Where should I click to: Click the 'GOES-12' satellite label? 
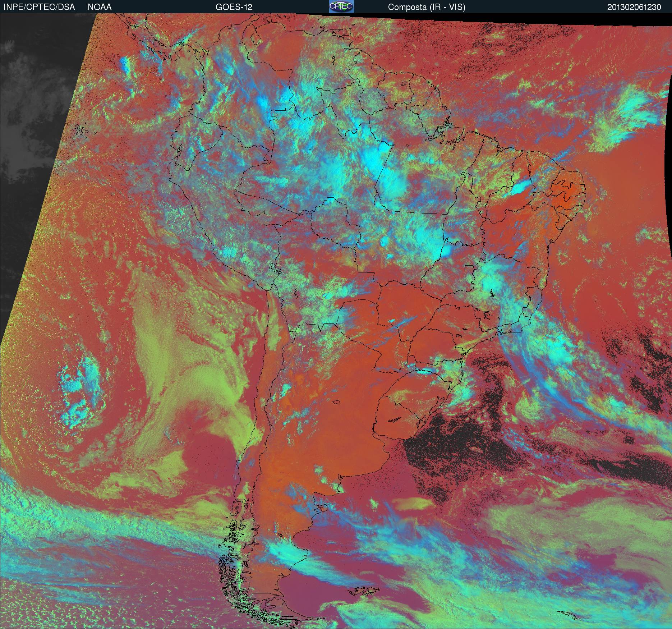(234, 7)
